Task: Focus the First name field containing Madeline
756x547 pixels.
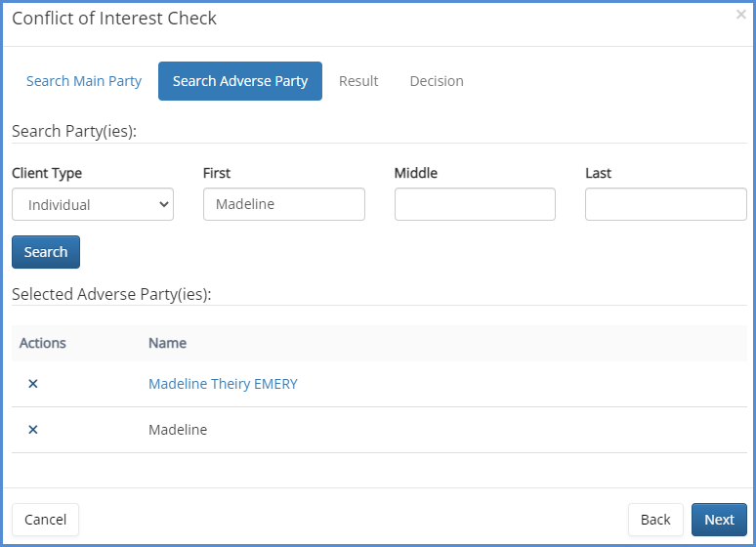Action: pos(283,204)
